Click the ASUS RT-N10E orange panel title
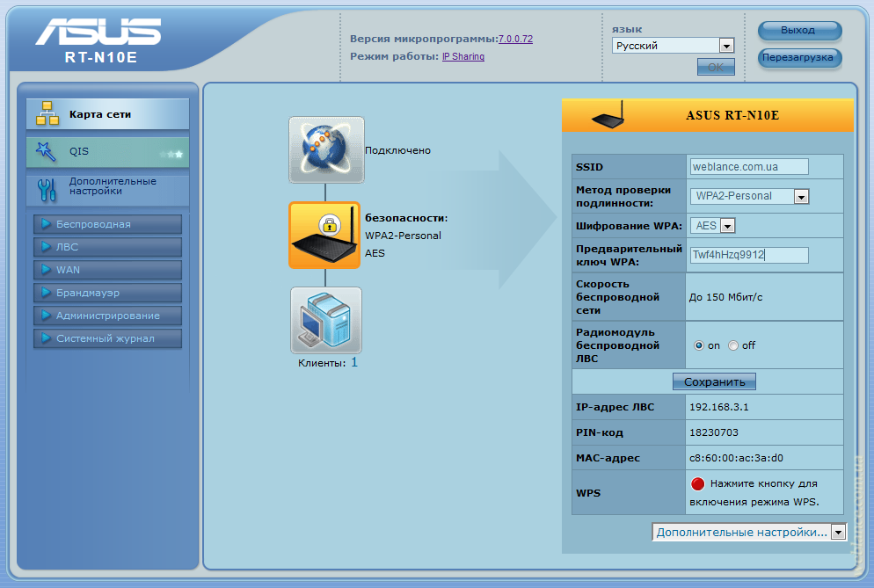 click(732, 115)
